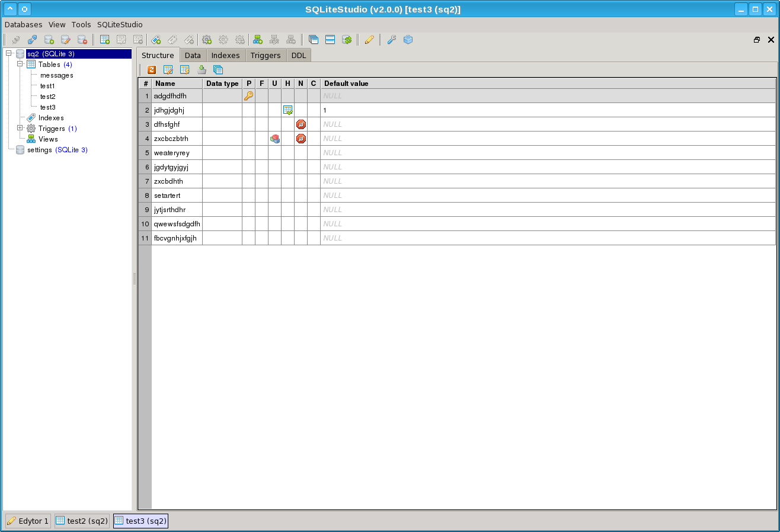Click the new index toolbar icon
780x532 pixels.
pos(156,40)
